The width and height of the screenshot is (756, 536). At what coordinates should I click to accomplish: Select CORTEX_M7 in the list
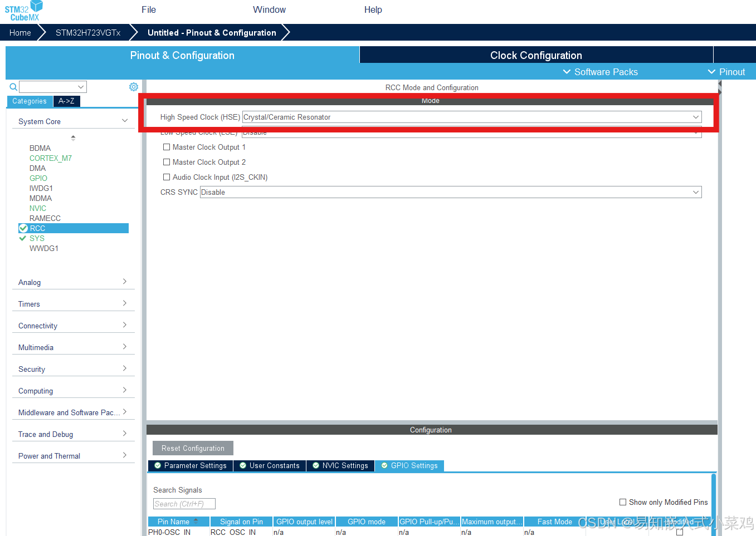(51, 158)
